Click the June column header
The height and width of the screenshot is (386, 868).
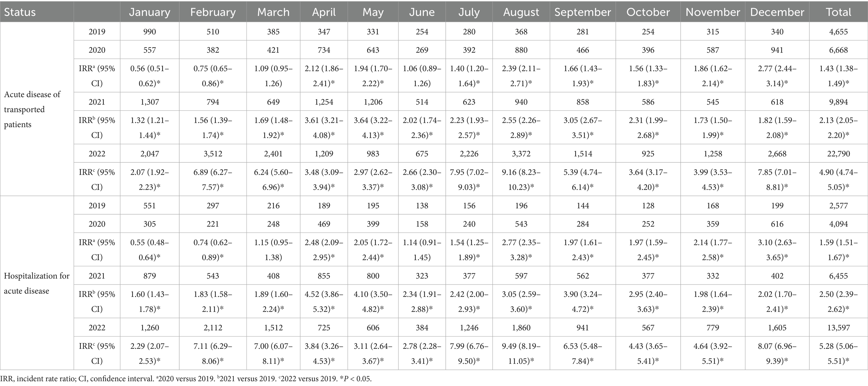click(422, 12)
